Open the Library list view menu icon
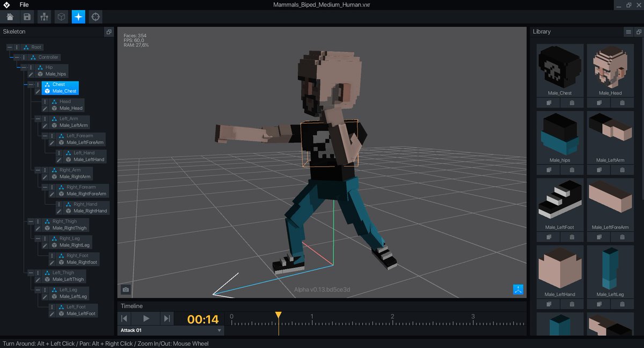The image size is (644, 348). (x=628, y=32)
